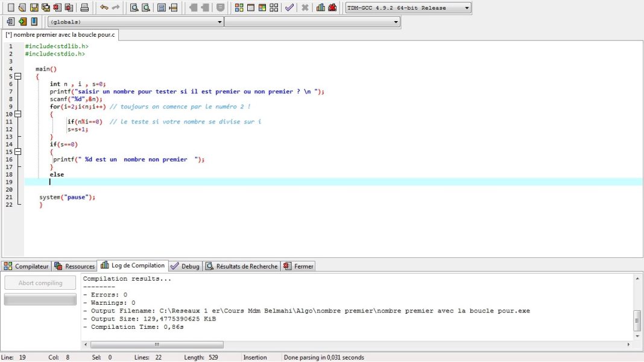Collapse the if-block fold at line 15

[17, 152]
